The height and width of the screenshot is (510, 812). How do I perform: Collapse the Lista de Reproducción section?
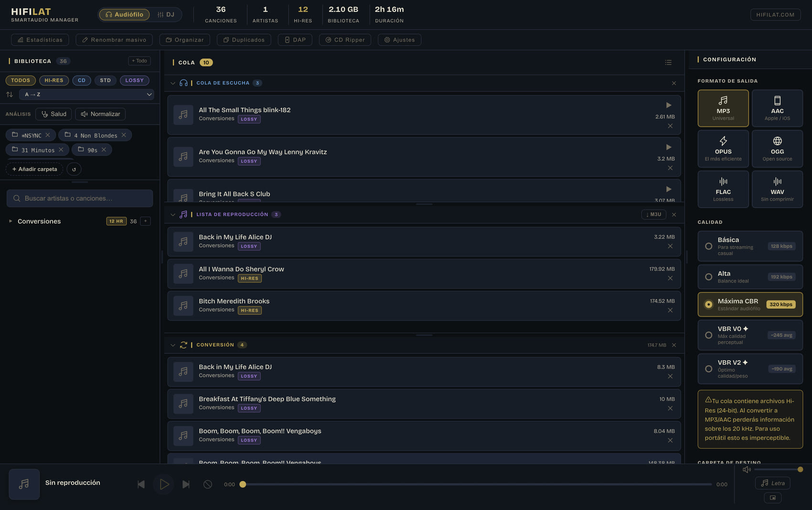173,215
